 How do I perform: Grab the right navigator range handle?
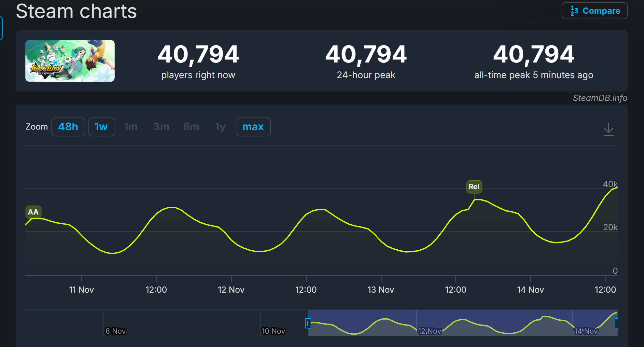pos(616,323)
